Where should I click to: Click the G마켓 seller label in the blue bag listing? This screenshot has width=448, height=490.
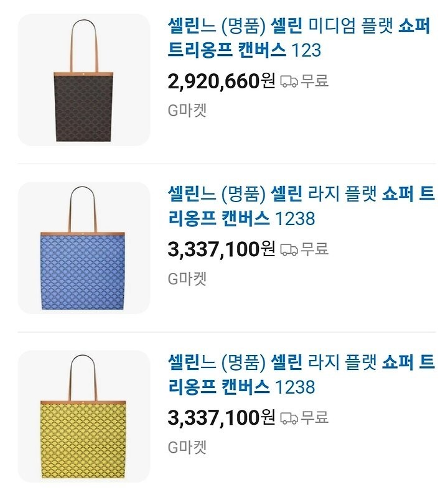[x=187, y=279]
